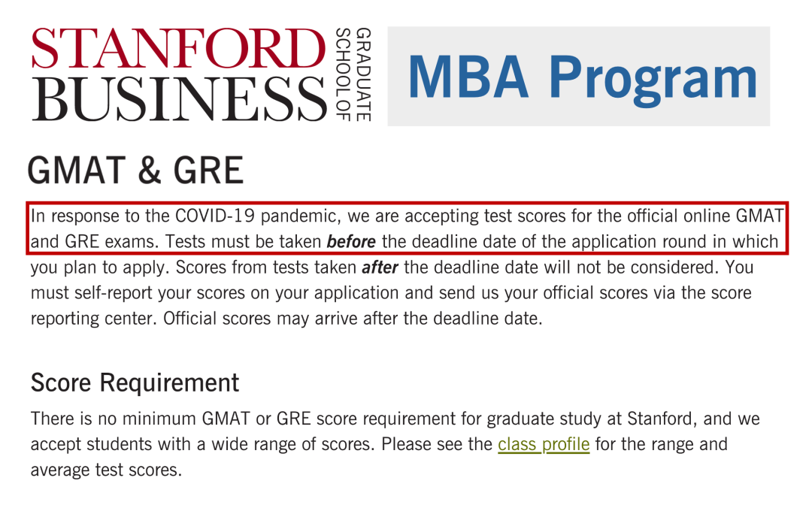Image resolution: width=812 pixels, height=511 pixels.
Task: Open the class profile link
Action: point(544,444)
